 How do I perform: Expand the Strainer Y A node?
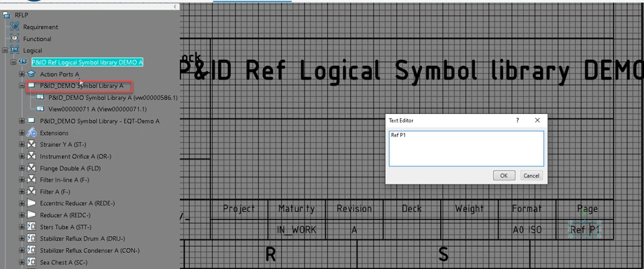pos(21,144)
